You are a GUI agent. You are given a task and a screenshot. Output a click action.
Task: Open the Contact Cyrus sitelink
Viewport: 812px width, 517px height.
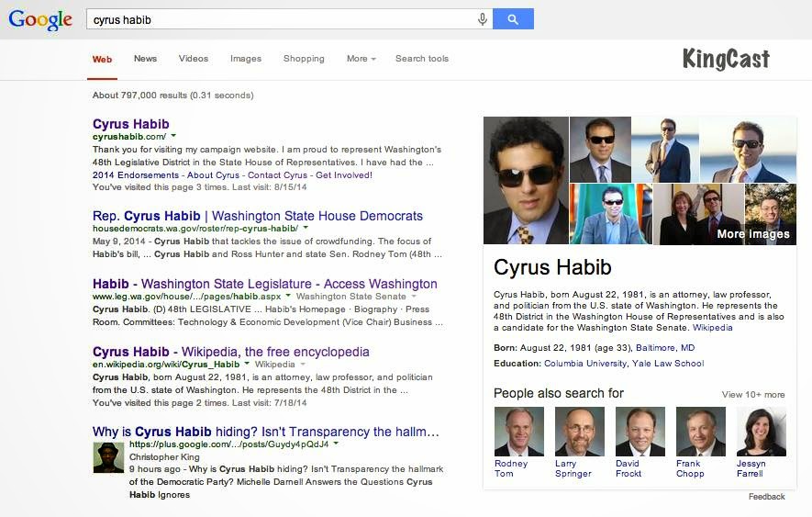pyautogui.click(x=277, y=175)
